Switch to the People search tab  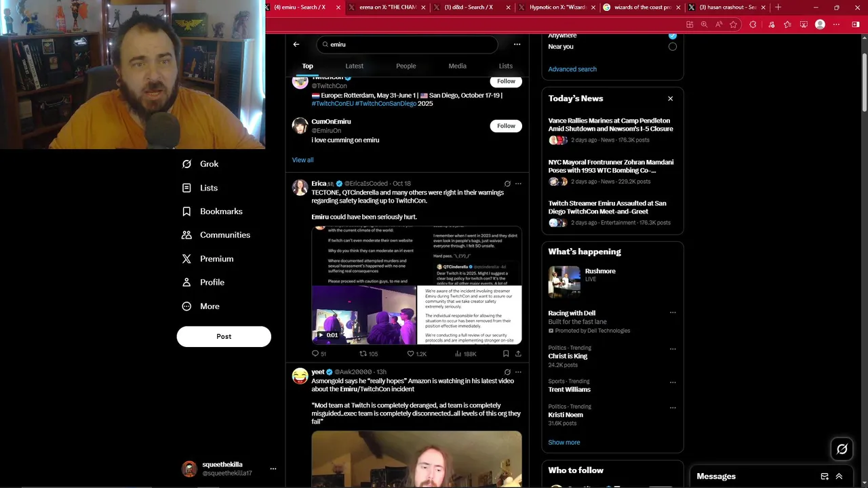[406, 66]
